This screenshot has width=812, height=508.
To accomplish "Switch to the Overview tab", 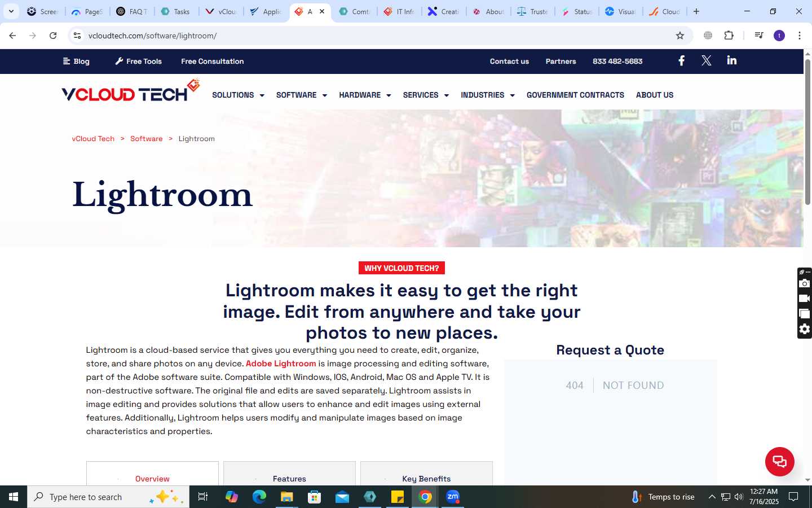I will point(152,474).
